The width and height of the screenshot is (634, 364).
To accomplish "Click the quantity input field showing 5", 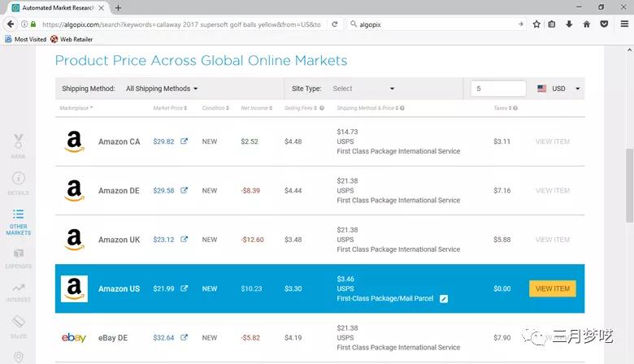I will pos(498,89).
